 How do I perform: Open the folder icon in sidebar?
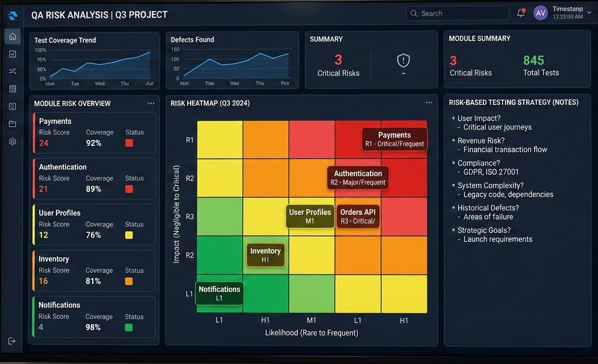tap(13, 124)
